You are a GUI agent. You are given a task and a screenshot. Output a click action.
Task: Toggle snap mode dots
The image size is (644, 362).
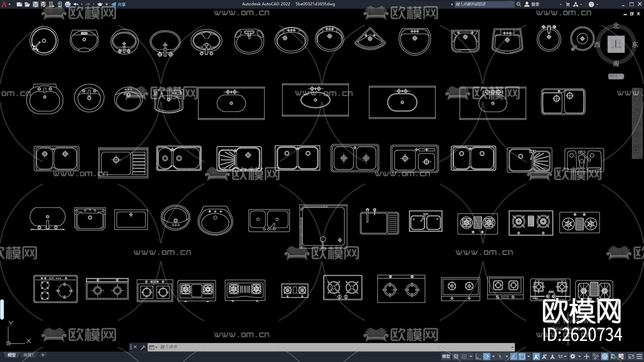(464, 356)
